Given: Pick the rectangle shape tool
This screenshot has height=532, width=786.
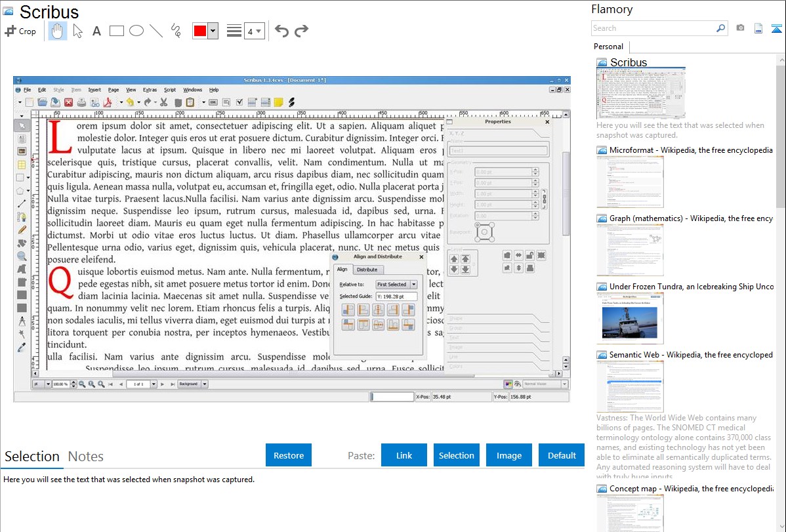Looking at the screenshot, I should [x=117, y=31].
